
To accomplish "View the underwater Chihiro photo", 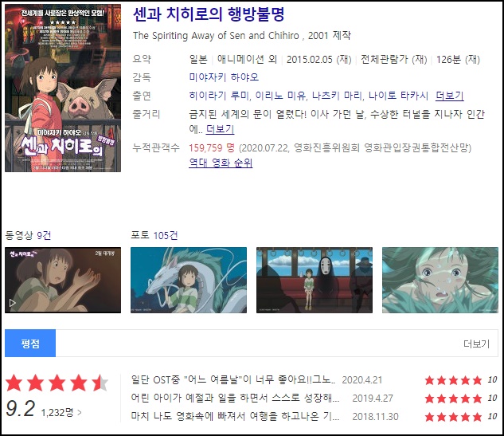I will (x=440, y=280).
